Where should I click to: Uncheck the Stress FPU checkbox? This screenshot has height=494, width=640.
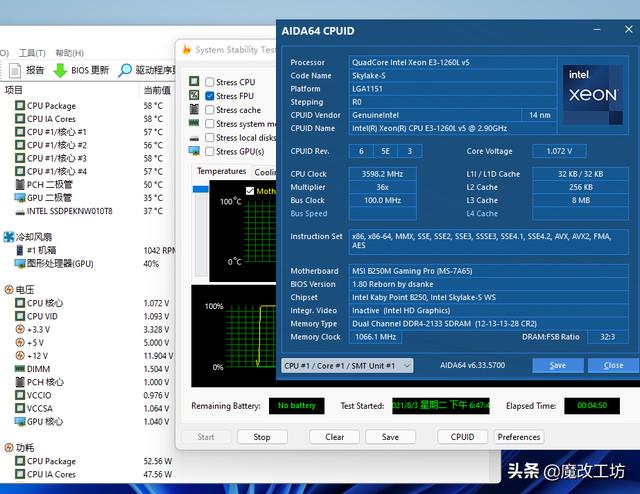[209, 96]
